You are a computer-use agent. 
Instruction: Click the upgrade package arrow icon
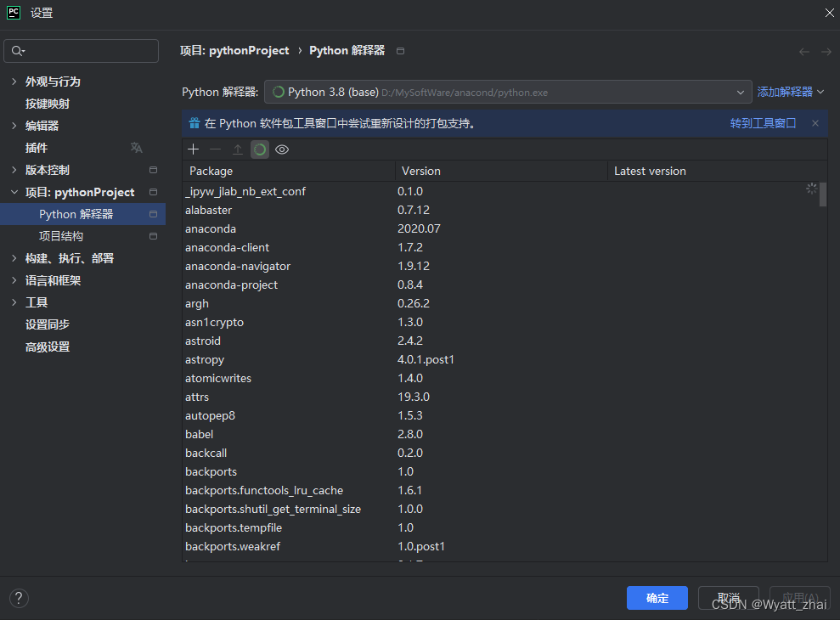238,149
